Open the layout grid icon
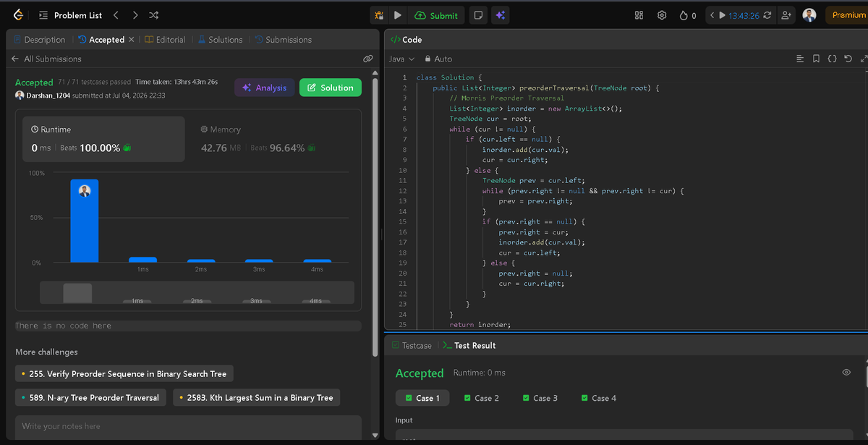This screenshot has height=445, width=868. point(639,15)
